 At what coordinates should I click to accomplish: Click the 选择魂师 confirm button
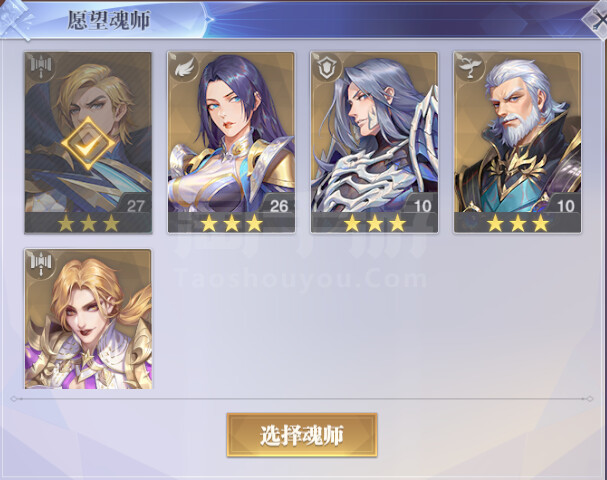[x=302, y=435]
